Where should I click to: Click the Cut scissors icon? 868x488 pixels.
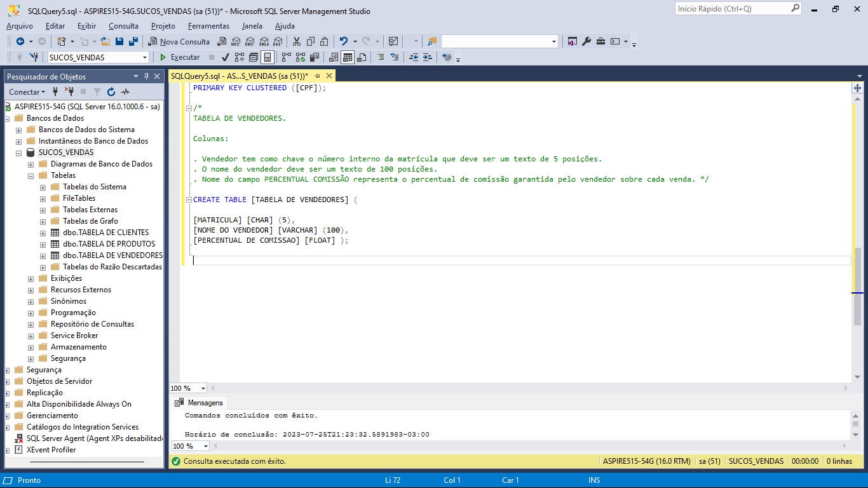[296, 41]
